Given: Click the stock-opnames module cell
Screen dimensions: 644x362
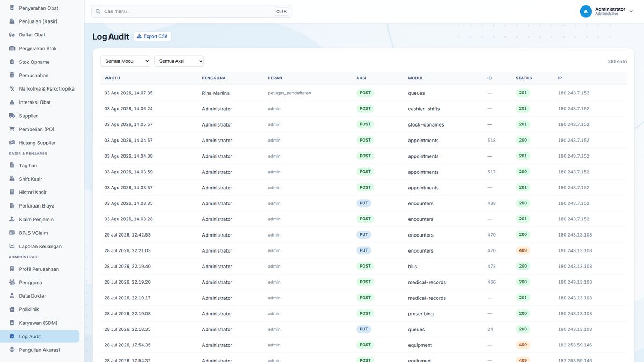Looking at the screenshot, I should click(426, 124).
